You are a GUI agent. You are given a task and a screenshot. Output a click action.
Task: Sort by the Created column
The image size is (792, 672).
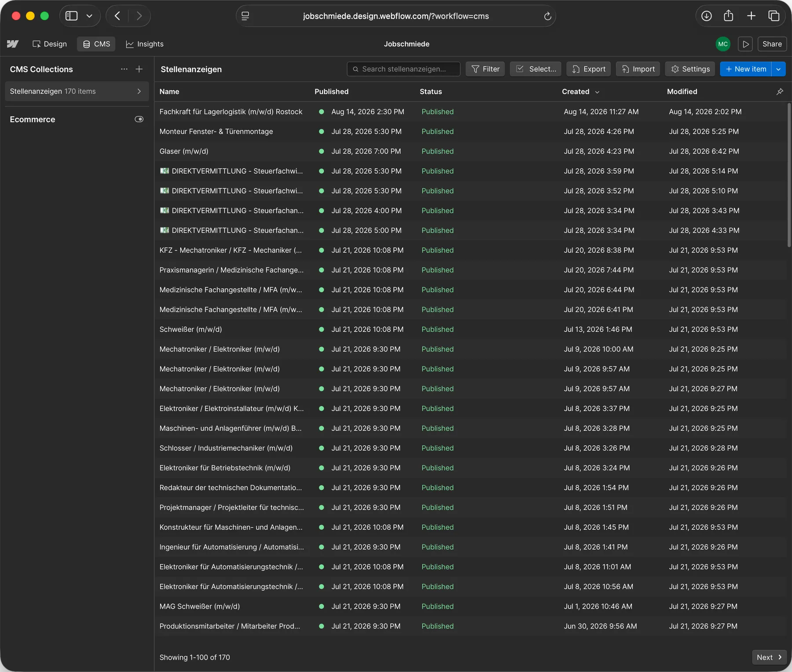point(580,92)
